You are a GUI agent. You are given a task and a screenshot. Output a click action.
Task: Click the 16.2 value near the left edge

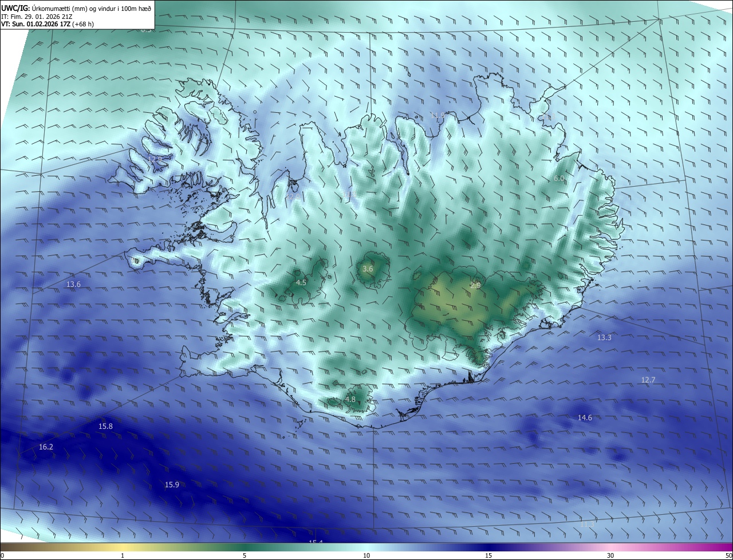click(x=46, y=447)
